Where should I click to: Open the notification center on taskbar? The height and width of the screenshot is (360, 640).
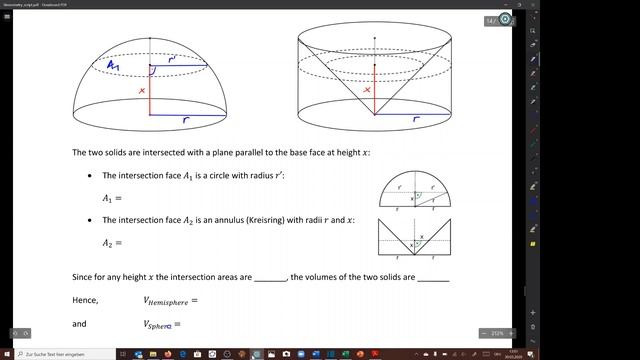531,354
